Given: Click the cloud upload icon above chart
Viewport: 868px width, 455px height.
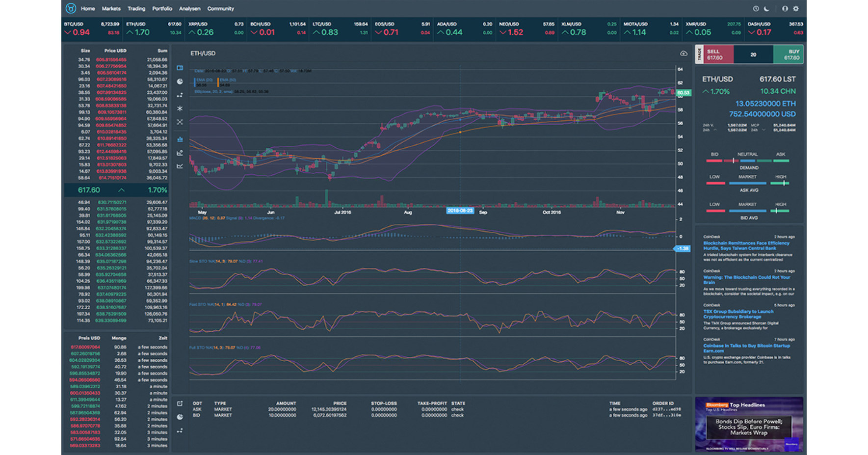Looking at the screenshot, I should coord(683,54).
